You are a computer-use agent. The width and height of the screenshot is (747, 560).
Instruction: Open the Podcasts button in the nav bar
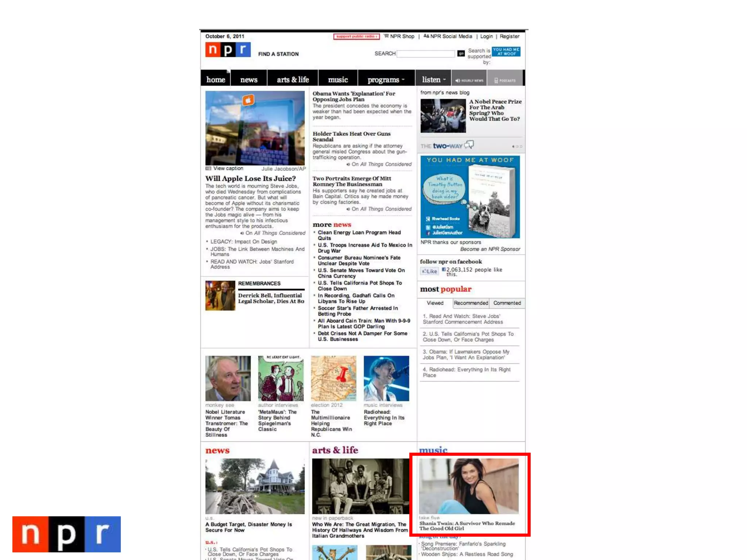pyautogui.click(x=505, y=80)
